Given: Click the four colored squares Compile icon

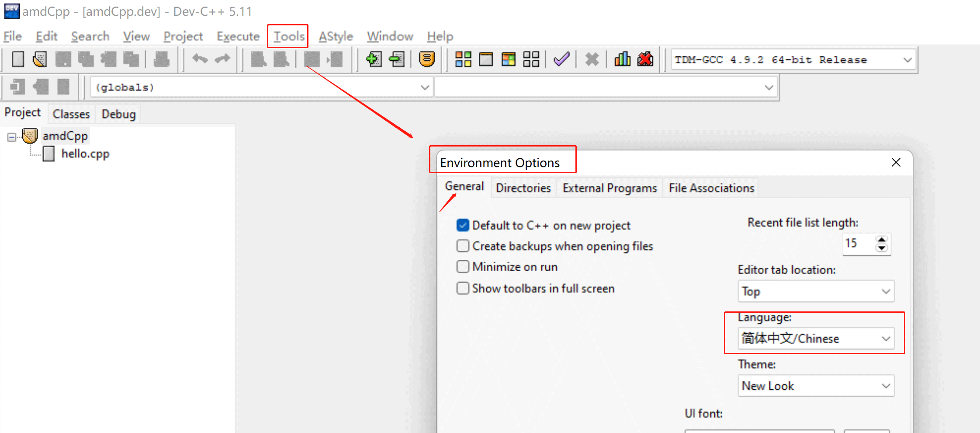Looking at the screenshot, I should click(x=463, y=59).
